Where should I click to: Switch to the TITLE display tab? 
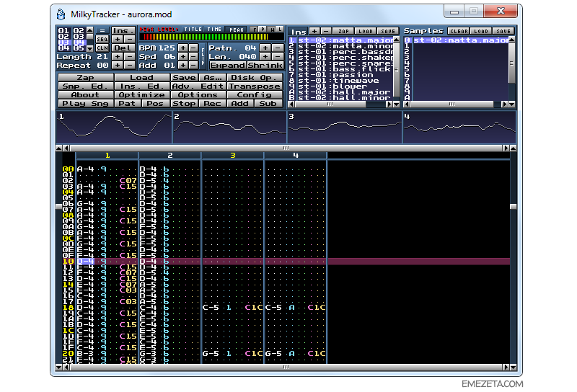[x=193, y=30]
